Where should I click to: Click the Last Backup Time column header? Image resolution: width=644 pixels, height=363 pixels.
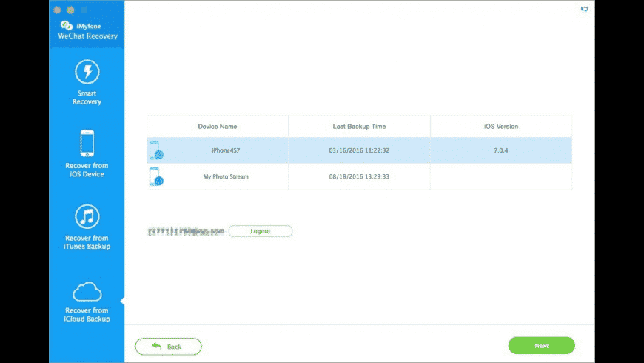359,127
